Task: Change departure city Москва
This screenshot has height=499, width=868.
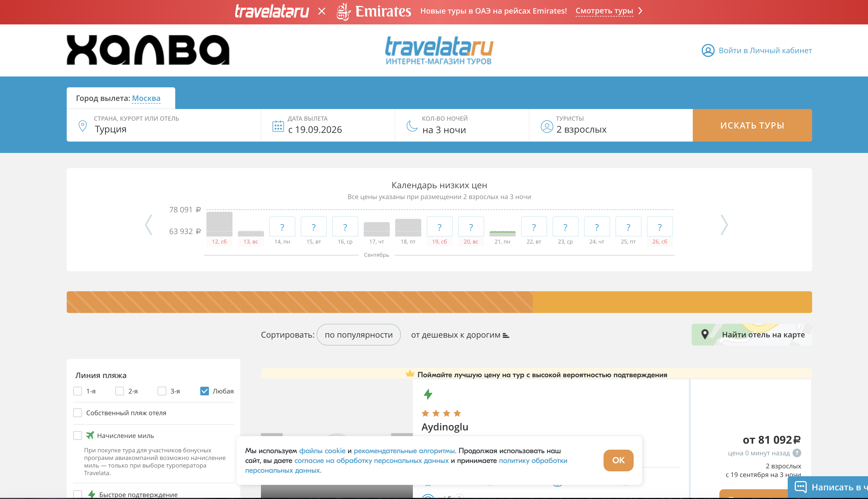Action: pos(146,98)
